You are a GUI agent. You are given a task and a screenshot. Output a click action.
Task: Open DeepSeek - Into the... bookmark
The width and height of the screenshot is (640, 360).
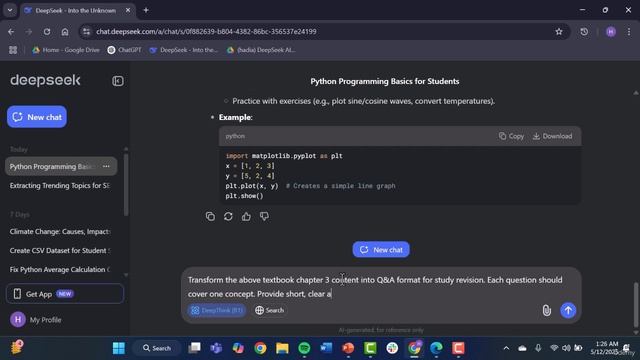184,50
